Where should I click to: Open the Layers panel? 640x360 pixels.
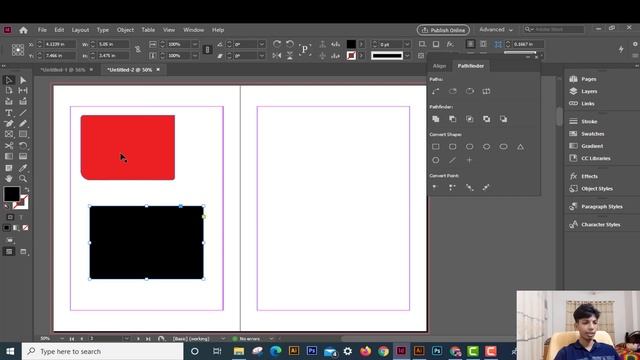pos(589,91)
